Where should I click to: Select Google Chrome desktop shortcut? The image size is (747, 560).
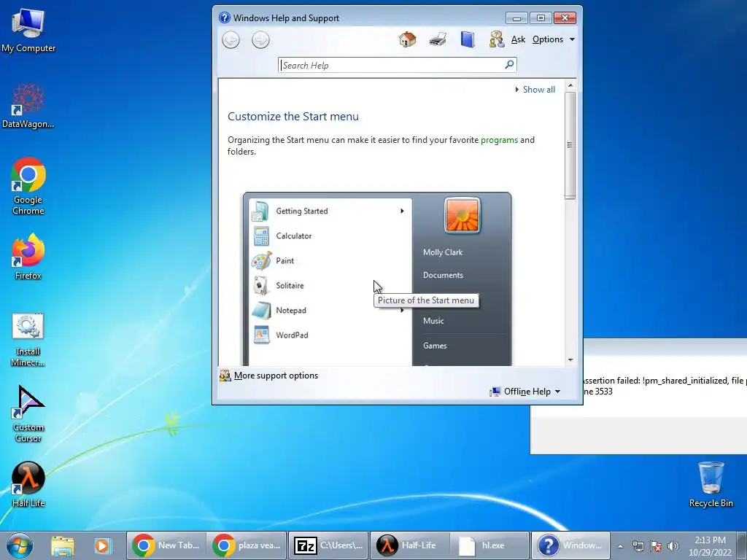point(28,186)
